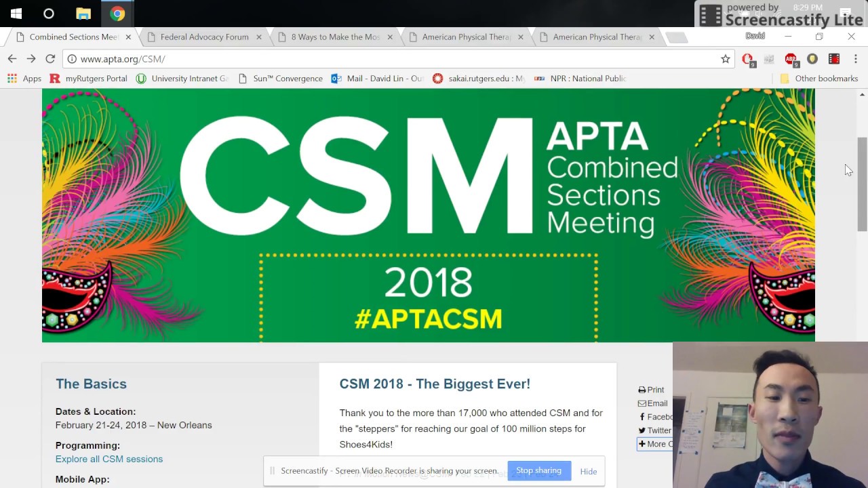View site info icon in address bar
868x488 pixels.
pos(72,59)
